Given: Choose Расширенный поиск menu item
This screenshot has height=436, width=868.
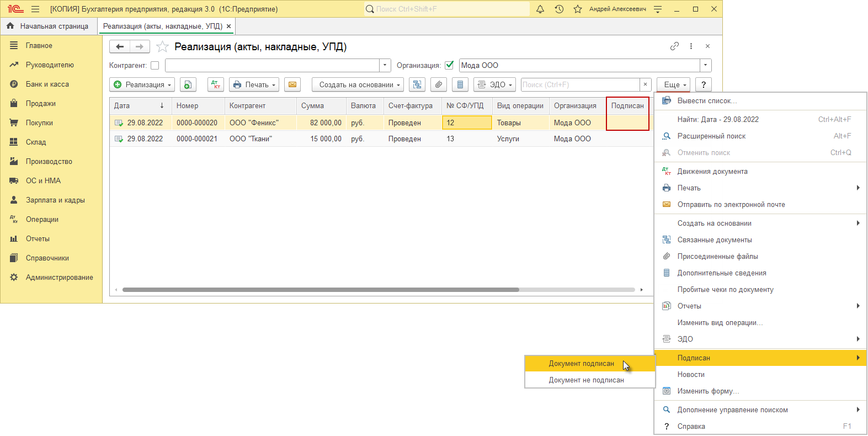Looking at the screenshot, I should tap(760, 136).
